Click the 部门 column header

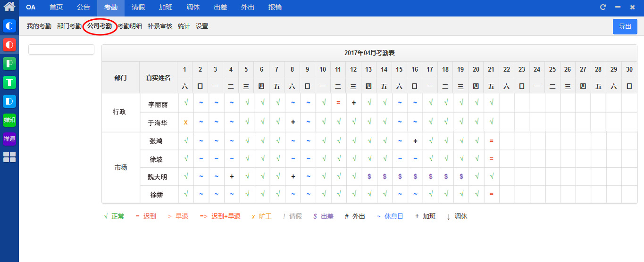pos(120,78)
